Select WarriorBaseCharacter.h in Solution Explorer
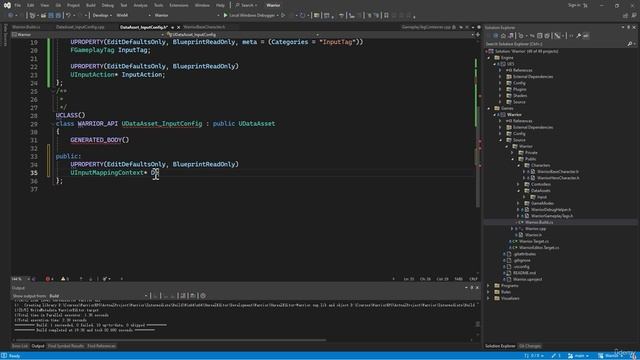The image size is (640, 360). pos(558,171)
